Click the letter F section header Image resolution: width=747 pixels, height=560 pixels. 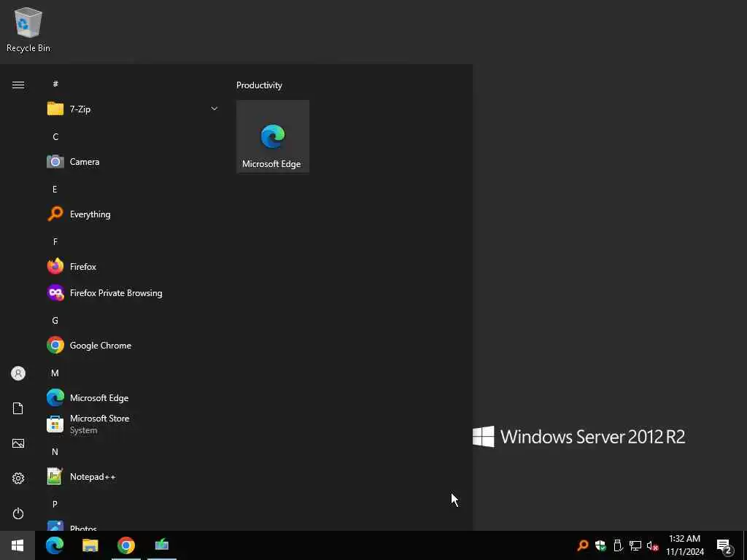(x=55, y=242)
